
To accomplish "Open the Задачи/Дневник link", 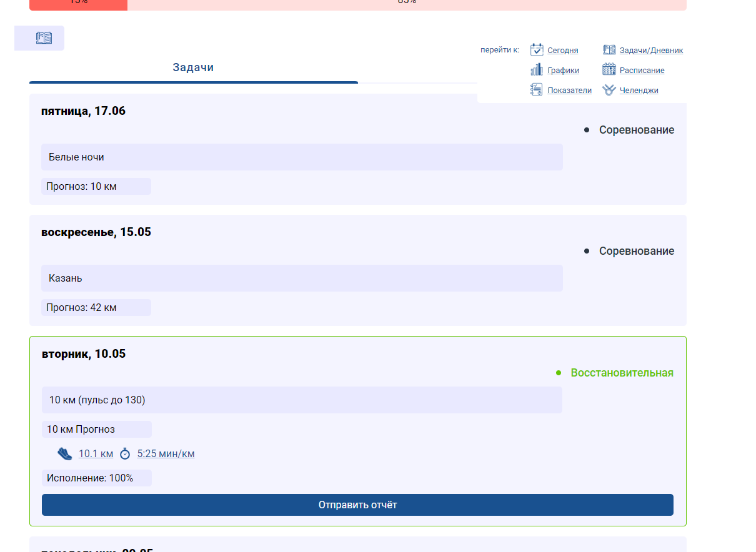I will click(651, 51).
